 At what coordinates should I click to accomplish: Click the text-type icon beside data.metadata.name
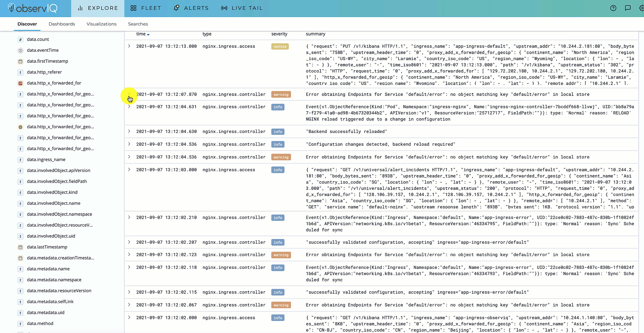coord(20,269)
